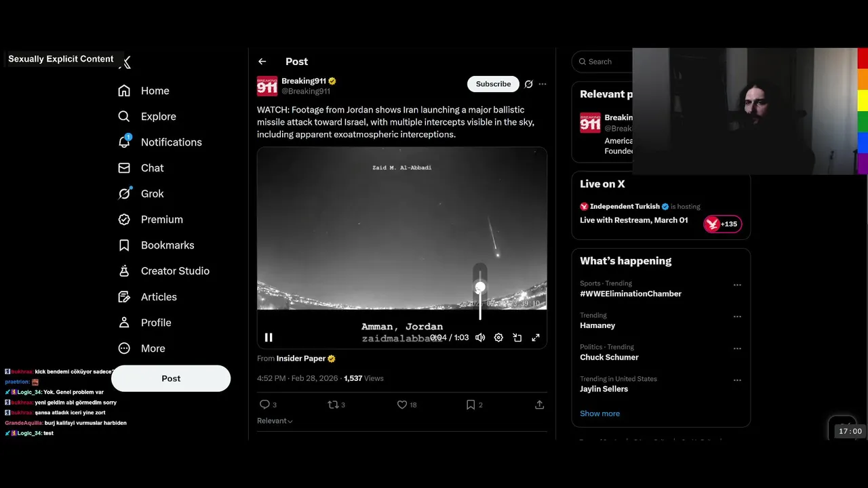Adjust the vertical volume slider
This screenshot has height=488, width=868.
(480, 291)
